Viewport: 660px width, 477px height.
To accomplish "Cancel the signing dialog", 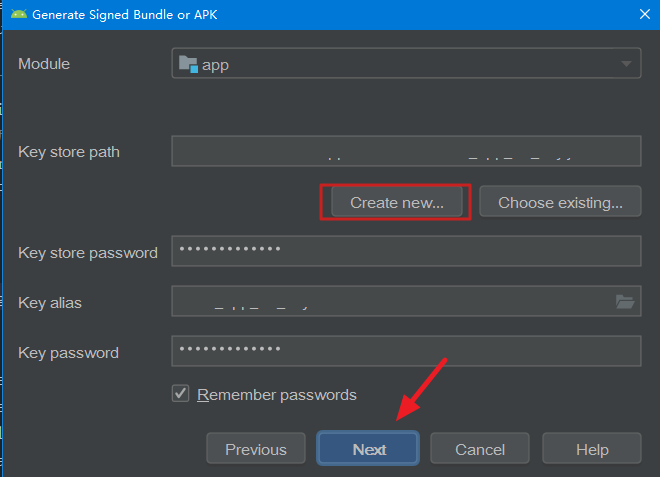I will coord(480,449).
